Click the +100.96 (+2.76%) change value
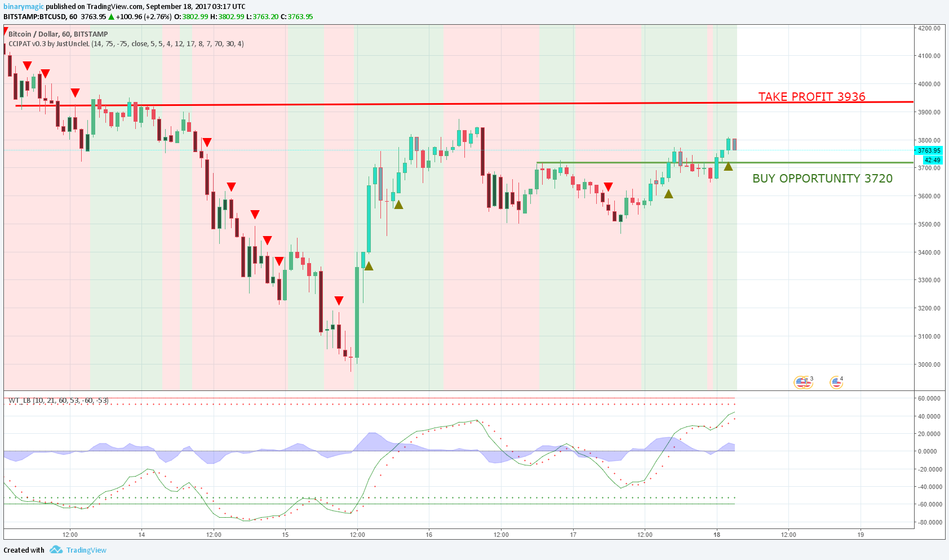This screenshot has height=560, width=949. click(143, 17)
